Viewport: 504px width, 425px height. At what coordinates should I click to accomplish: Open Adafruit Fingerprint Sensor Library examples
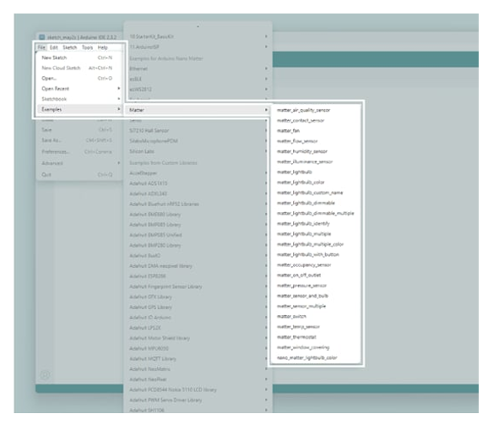pyautogui.click(x=198, y=286)
